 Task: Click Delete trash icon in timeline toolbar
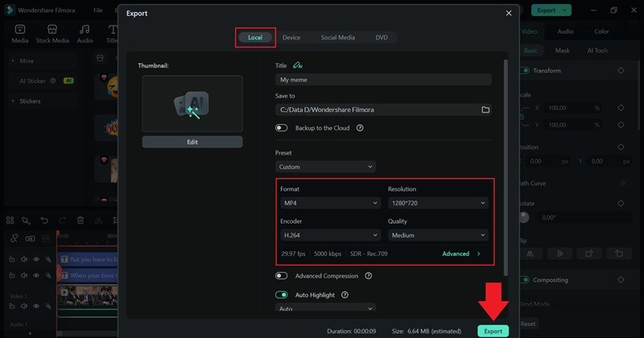tap(80, 221)
